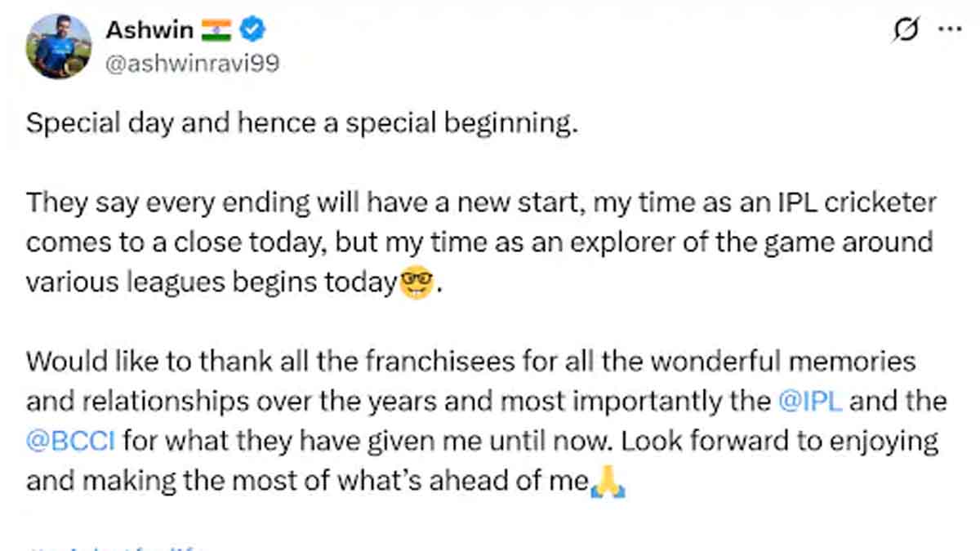Click the India flag emoji beside Ashwin
Screen dimensions: 980x551
216,31
